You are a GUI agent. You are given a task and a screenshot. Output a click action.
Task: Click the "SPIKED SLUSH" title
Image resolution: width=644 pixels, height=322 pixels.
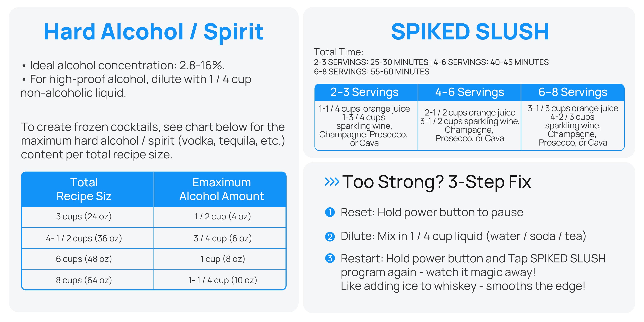coord(470,32)
